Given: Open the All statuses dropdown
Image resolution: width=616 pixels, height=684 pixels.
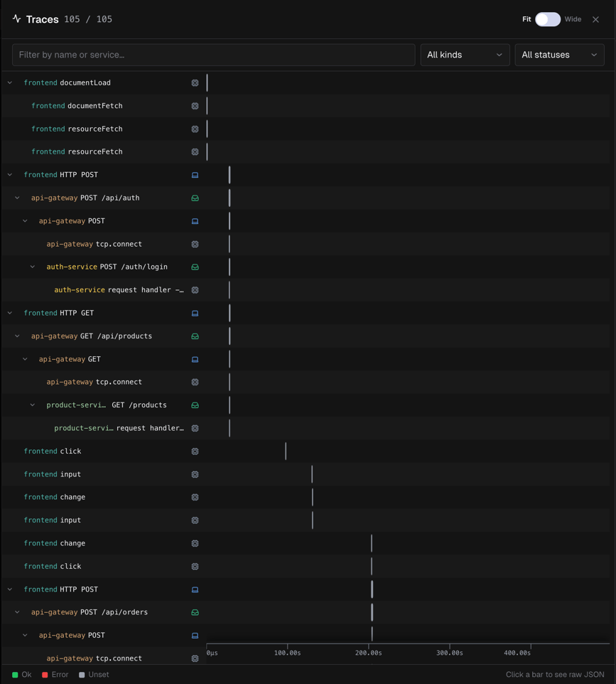Looking at the screenshot, I should click(x=559, y=55).
